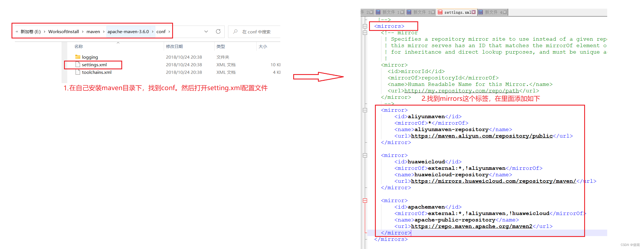This screenshot has width=644, height=249.
Task: Click conf segment in breadcrumb
Action: click(161, 31)
